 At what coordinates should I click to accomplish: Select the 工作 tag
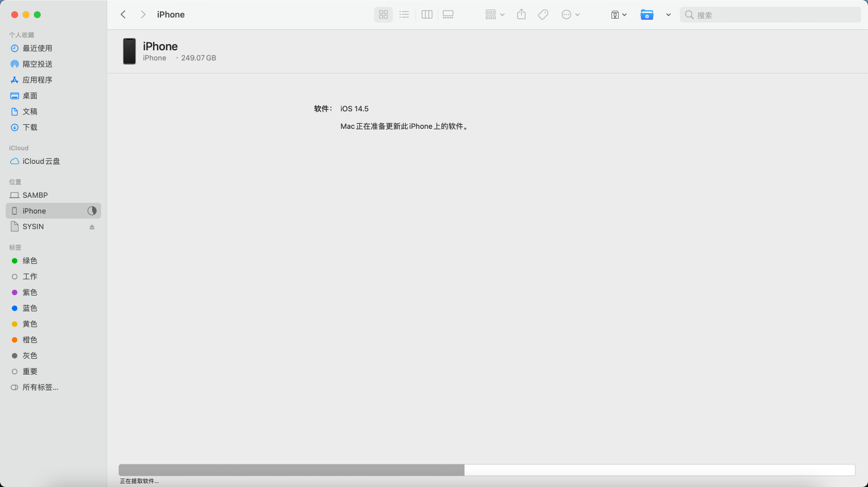point(53,276)
